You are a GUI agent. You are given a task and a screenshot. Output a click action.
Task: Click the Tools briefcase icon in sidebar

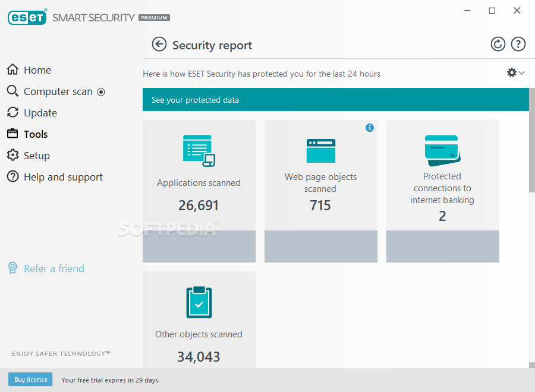pyautogui.click(x=12, y=134)
